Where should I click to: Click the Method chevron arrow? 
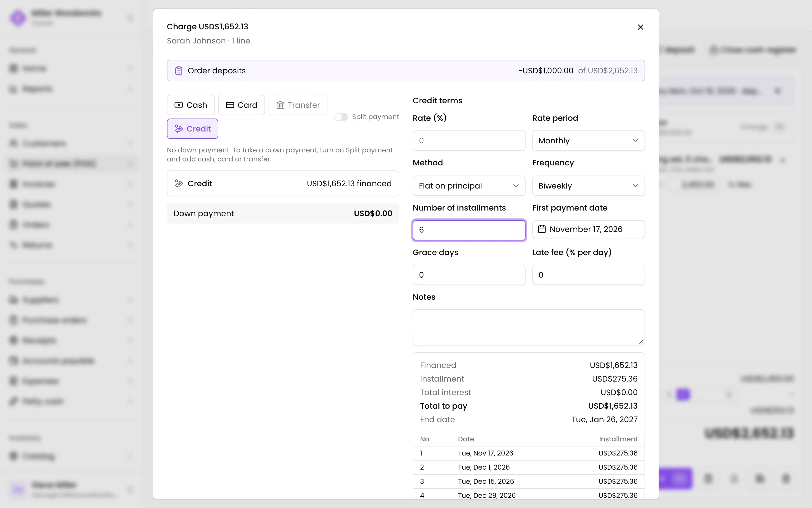pyautogui.click(x=516, y=186)
